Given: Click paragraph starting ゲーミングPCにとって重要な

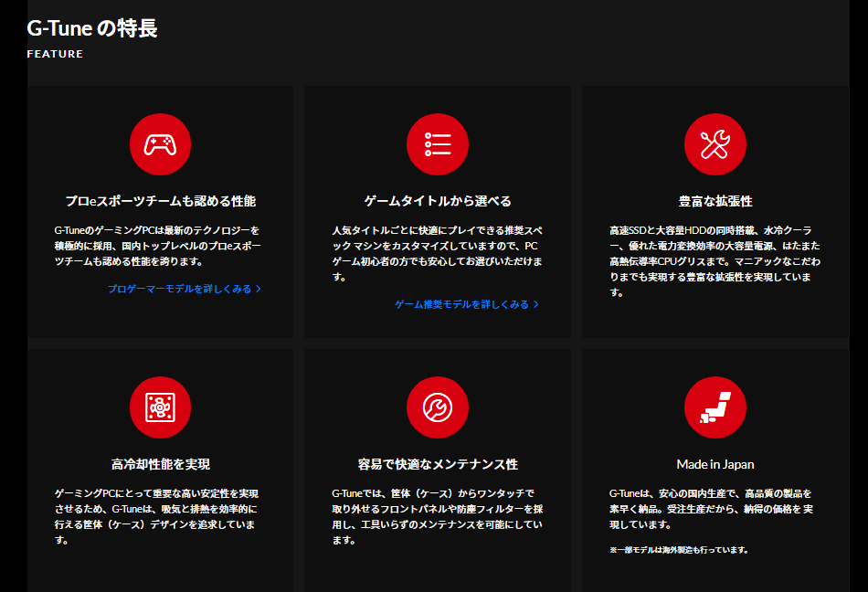Looking at the screenshot, I should (x=156, y=517).
